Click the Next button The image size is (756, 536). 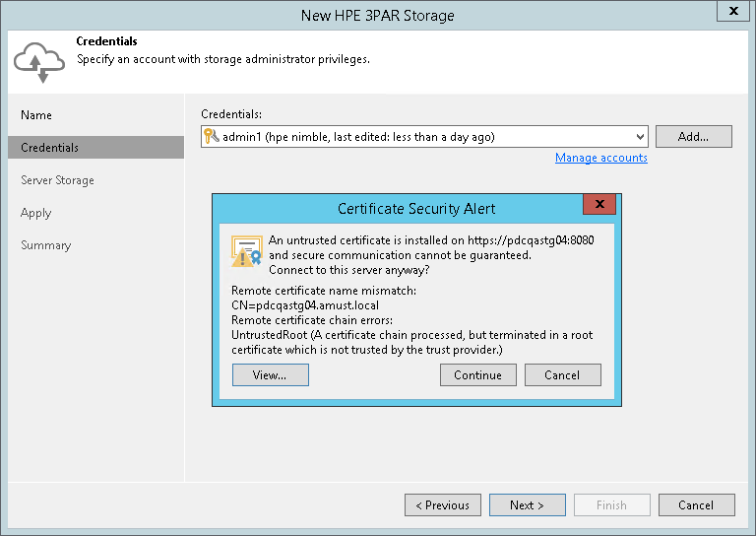[527, 504]
